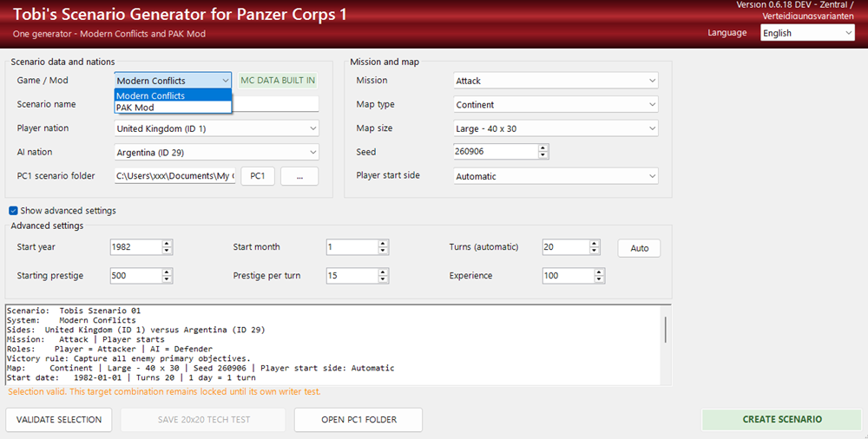The width and height of the screenshot is (868, 439).
Task: Choose PAK Mod from the dropdown list
Action: pos(173,108)
